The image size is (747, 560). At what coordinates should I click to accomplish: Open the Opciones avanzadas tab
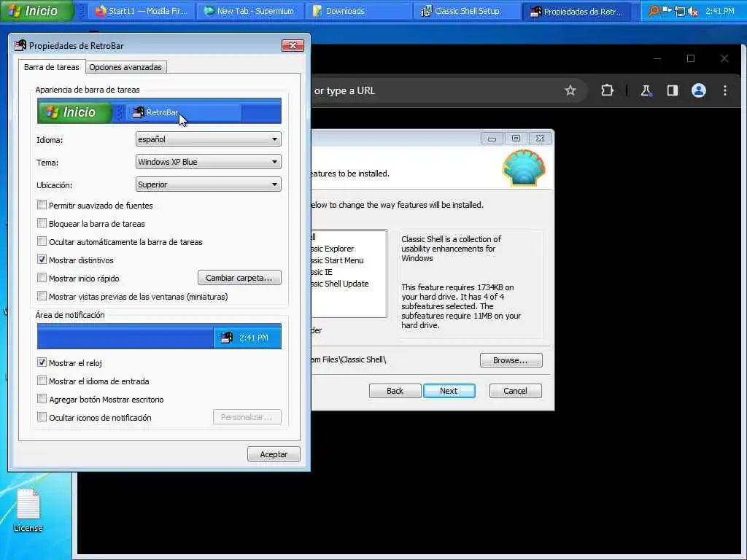pyautogui.click(x=125, y=67)
